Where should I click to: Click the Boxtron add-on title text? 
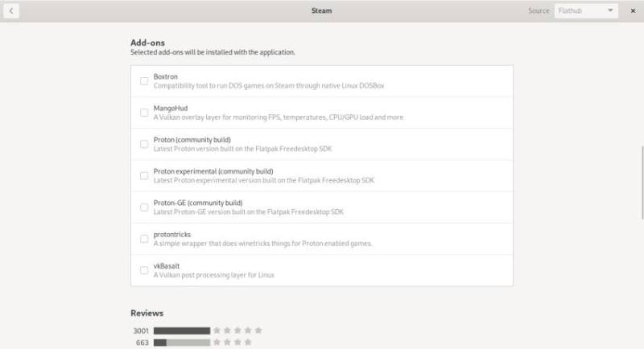165,76
